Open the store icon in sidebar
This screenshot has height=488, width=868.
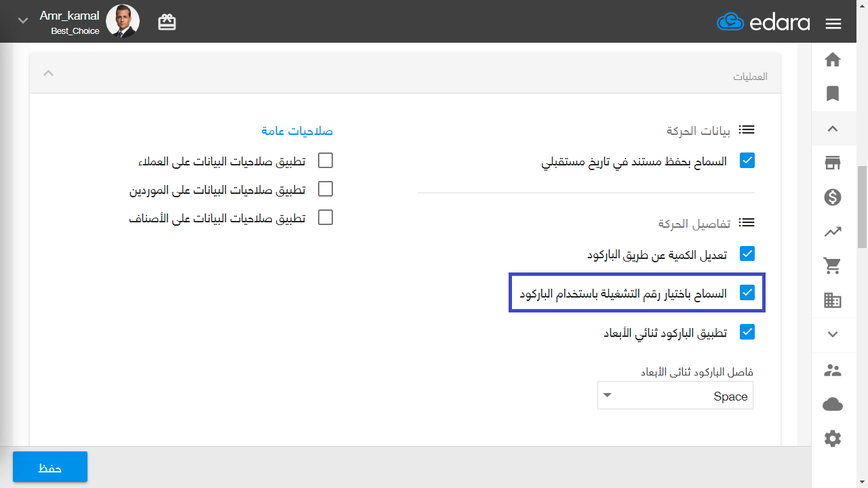tap(833, 163)
